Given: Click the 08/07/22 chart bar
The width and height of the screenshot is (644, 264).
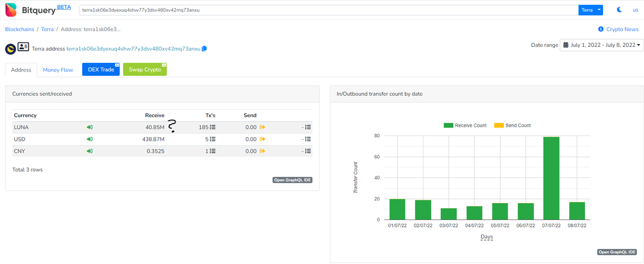Looking at the screenshot, I should point(577,211).
